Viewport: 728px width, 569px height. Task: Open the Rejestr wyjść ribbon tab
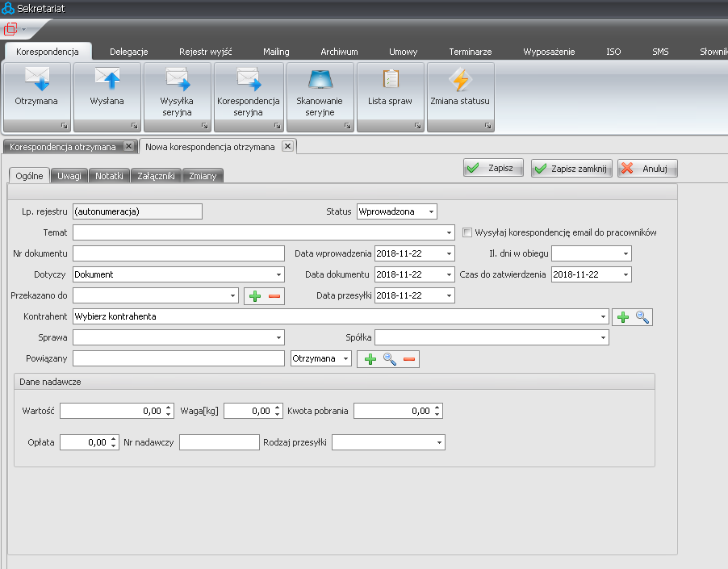pyautogui.click(x=206, y=52)
